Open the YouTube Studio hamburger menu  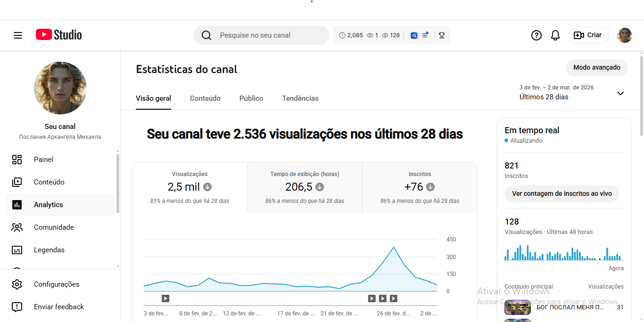18,35
